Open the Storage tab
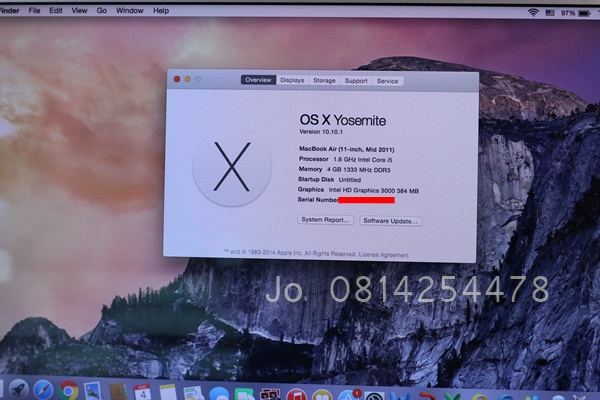This screenshot has height=400, width=600. click(324, 81)
